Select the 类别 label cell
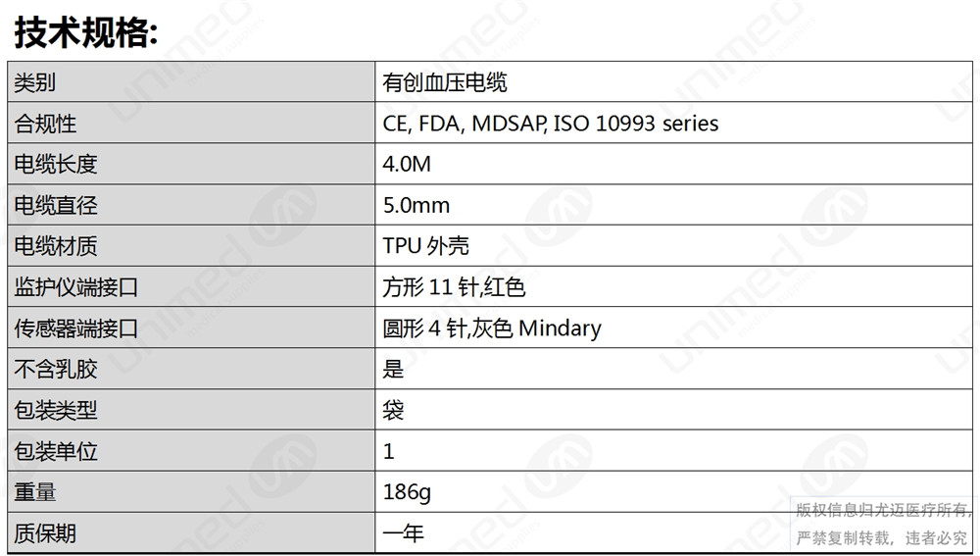 tap(191, 82)
